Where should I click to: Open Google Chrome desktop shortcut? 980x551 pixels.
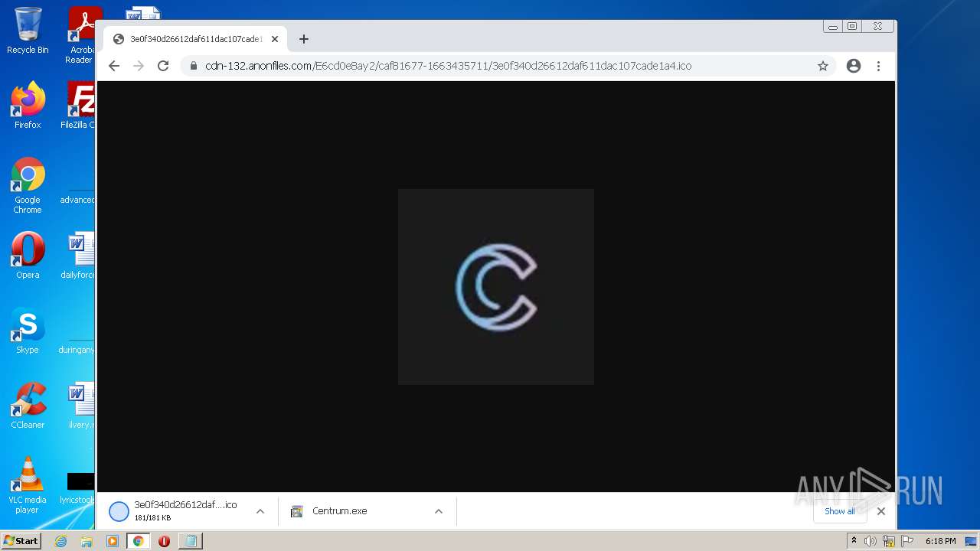click(x=28, y=185)
